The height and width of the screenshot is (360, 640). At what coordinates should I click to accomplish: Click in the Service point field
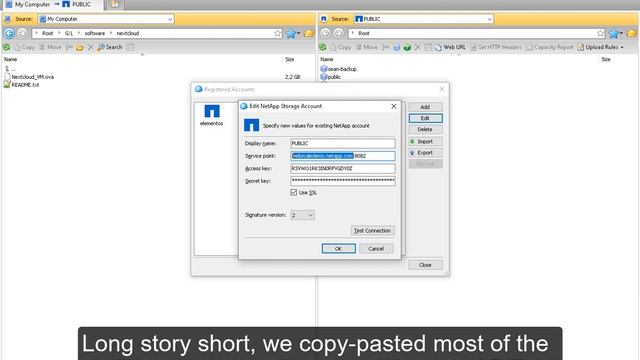[x=342, y=156]
